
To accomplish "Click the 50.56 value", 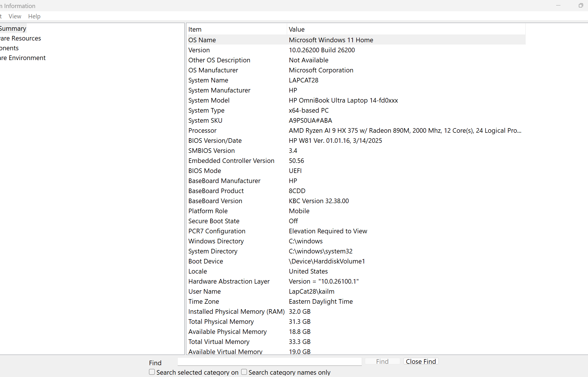I will 296,161.
